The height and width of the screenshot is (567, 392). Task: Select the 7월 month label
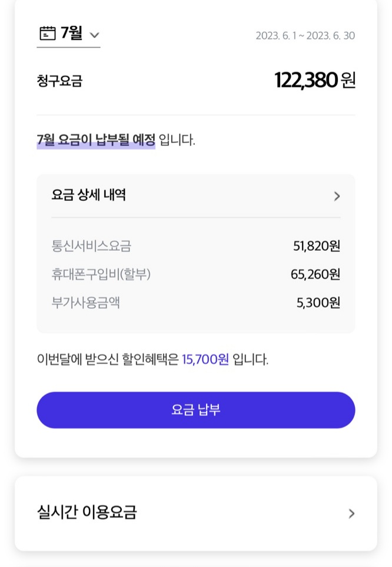click(x=71, y=34)
